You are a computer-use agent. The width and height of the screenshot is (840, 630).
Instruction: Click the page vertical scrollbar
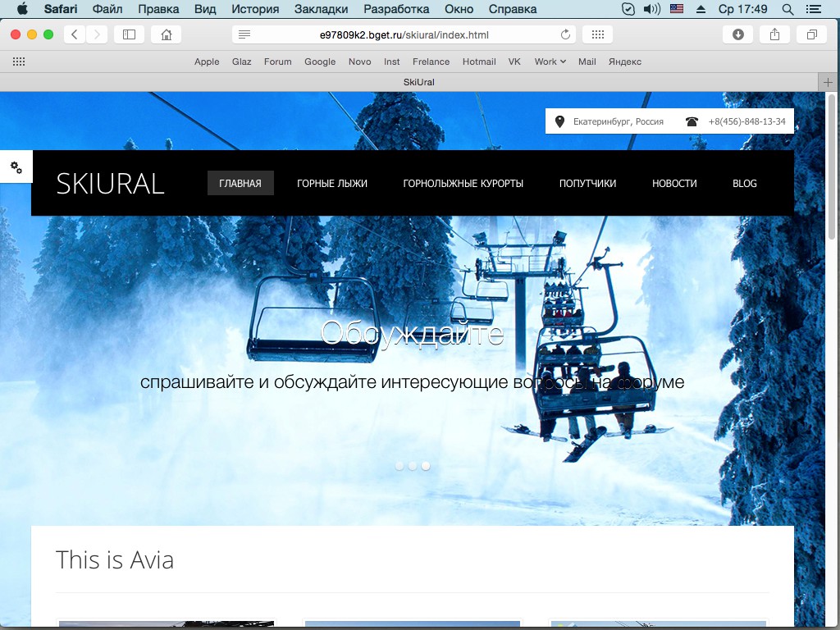click(x=832, y=167)
